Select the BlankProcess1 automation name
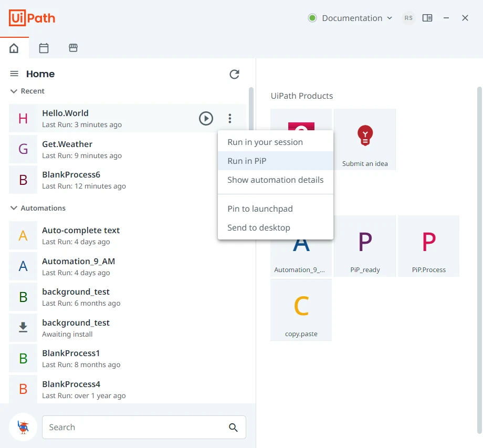 click(71, 353)
